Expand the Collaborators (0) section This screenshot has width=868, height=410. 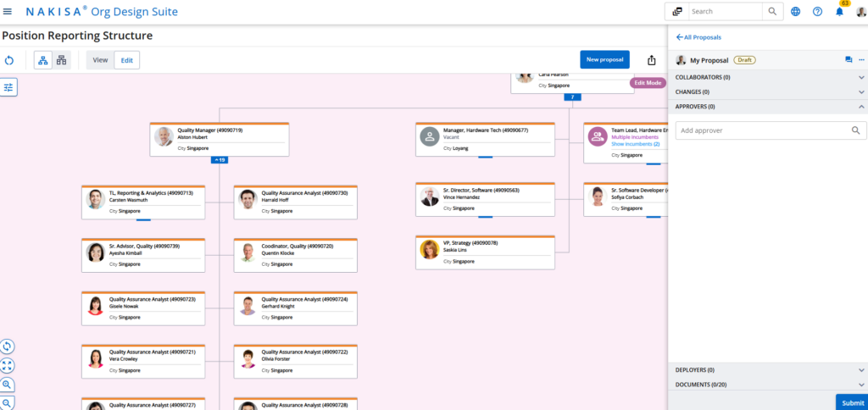click(768, 77)
